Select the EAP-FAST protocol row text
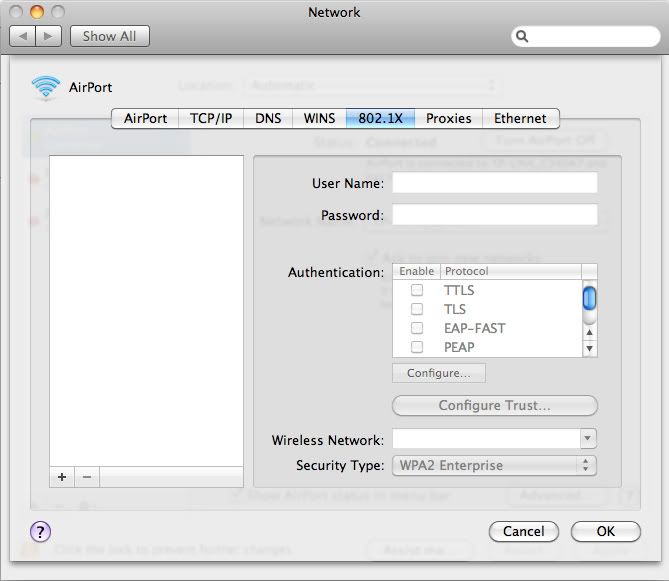 coord(474,328)
